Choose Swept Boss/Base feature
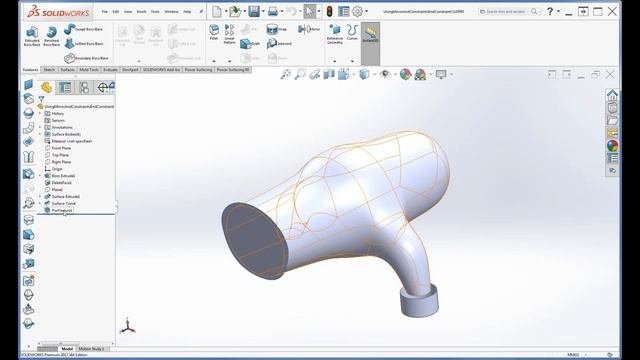The width and height of the screenshot is (640, 360). [84, 29]
